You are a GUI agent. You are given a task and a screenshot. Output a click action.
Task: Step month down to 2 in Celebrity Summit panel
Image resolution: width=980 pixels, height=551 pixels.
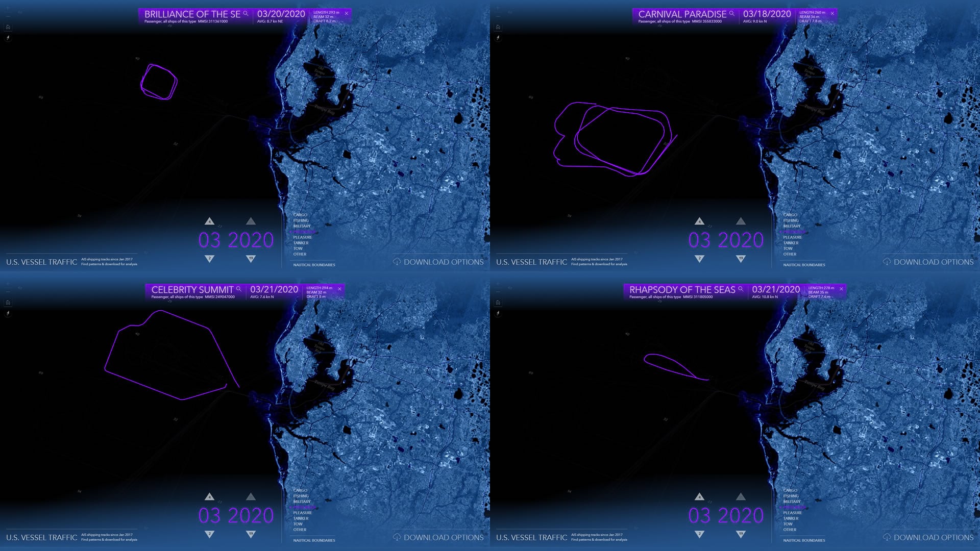pos(209,534)
